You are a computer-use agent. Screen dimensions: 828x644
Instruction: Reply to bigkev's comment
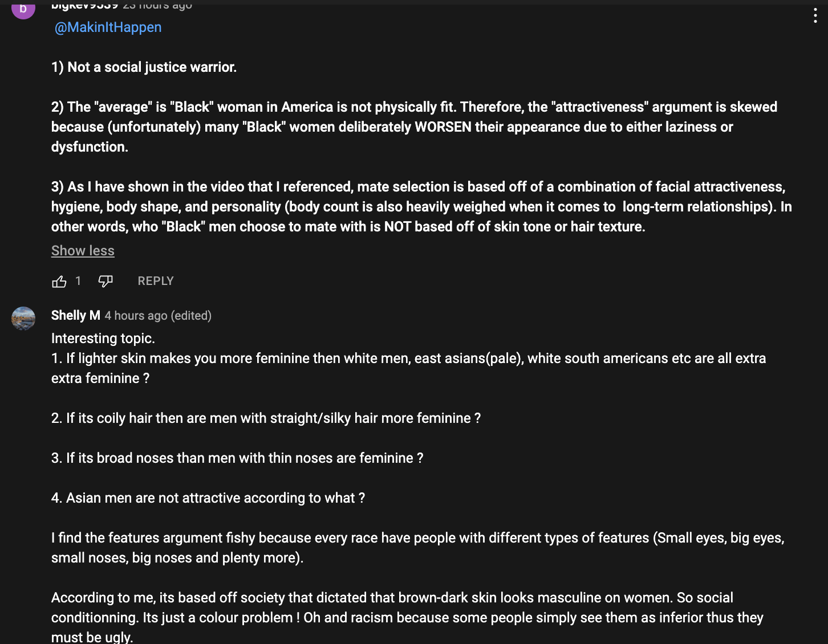[156, 281]
